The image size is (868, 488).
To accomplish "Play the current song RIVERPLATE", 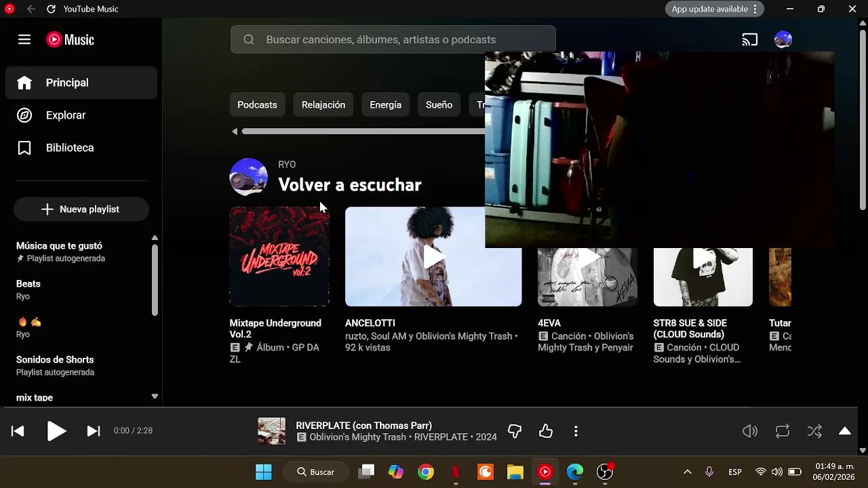I will 56,431.
